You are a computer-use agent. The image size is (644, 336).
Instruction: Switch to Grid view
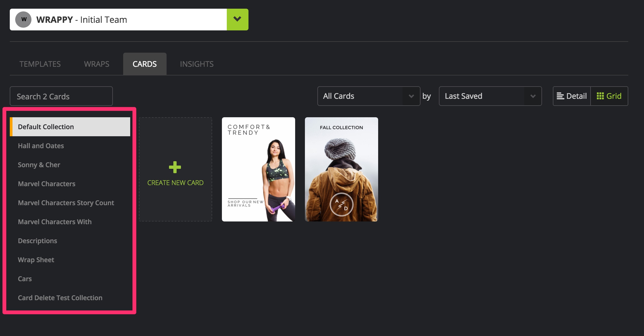tap(609, 96)
